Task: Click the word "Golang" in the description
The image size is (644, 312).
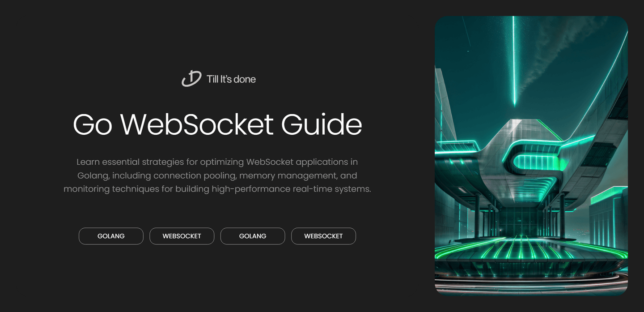Action: (x=90, y=175)
